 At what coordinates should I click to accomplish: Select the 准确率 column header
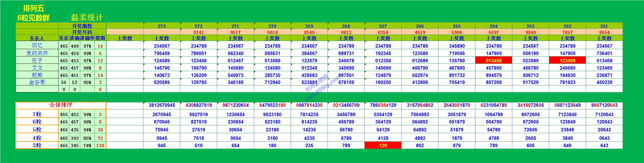pyautogui.click(x=87, y=38)
